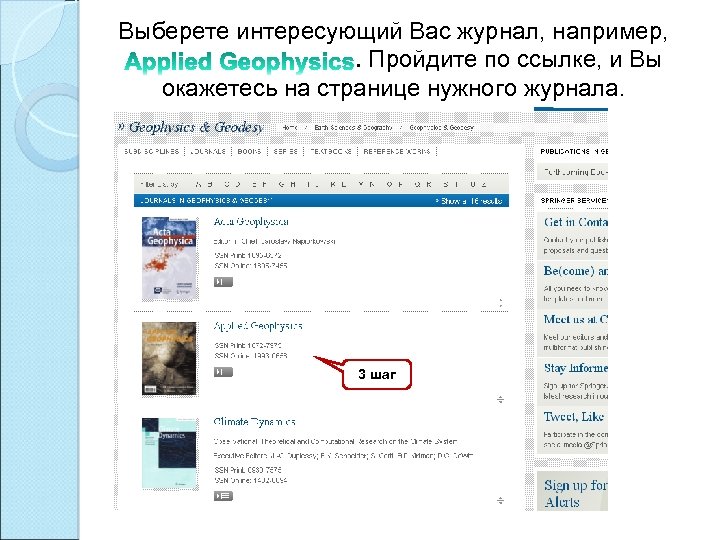This screenshot has height=540, width=720.
Task: Expand the Applied Geophysics entry arrow
Action: pyautogui.click(x=501, y=399)
